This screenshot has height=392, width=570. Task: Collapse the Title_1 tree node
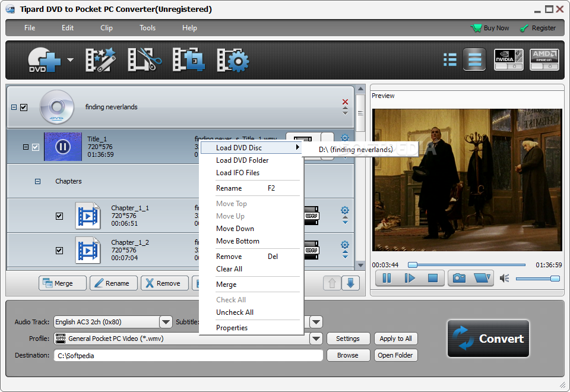coord(26,147)
